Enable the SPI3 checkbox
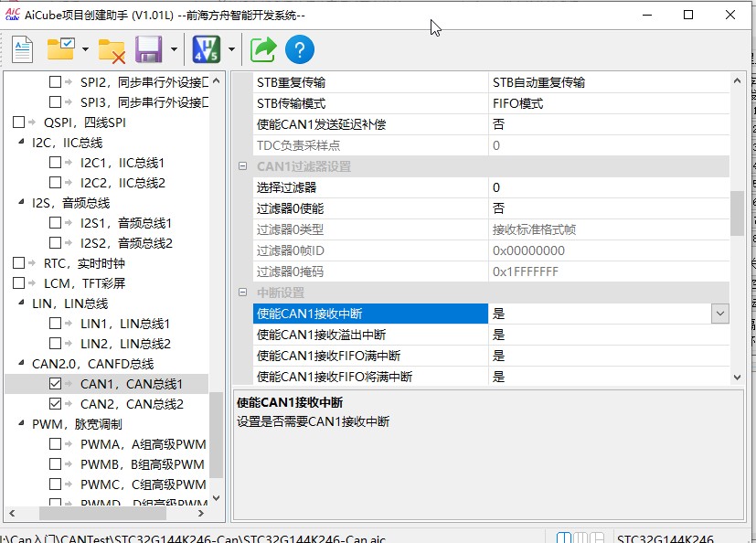 [55, 102]
